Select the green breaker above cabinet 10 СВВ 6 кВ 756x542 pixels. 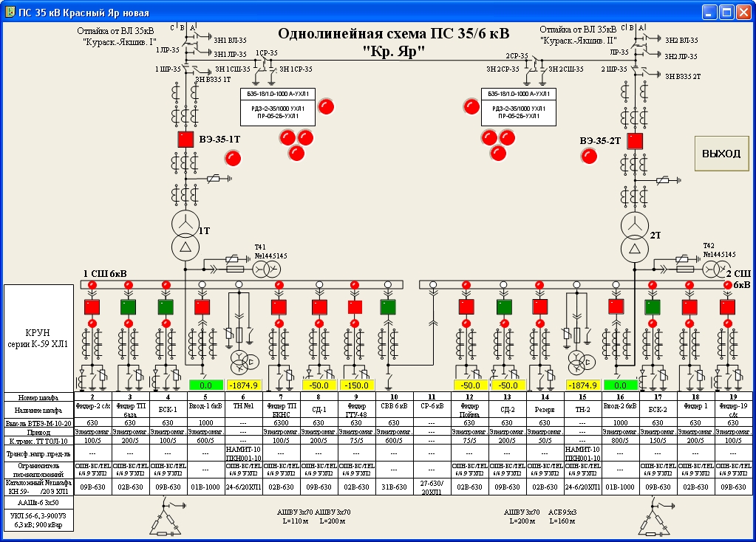(388, 307)
